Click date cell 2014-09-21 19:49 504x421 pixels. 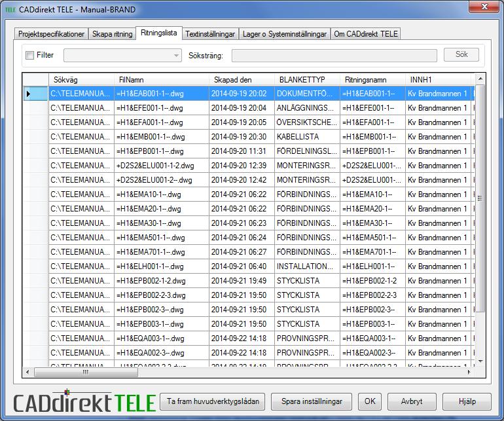[242, 281]
